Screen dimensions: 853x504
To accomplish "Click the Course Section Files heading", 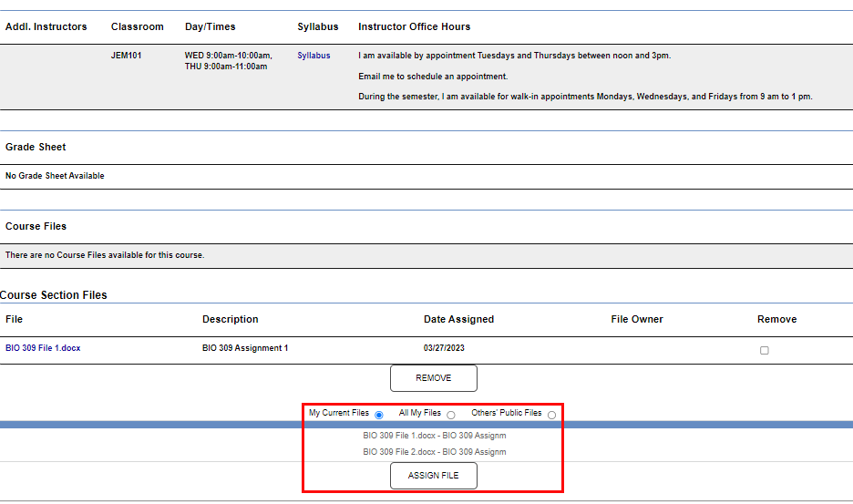I will [x=54, y=295].
